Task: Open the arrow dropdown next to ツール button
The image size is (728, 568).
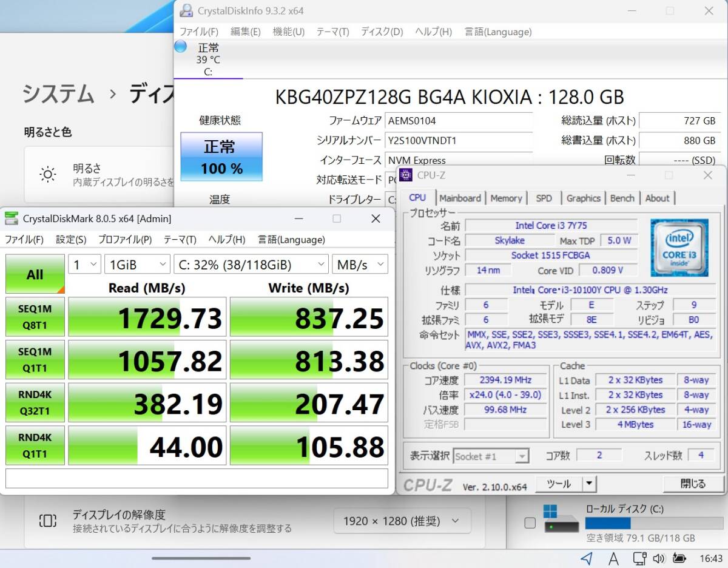Action: click(589, 484)
